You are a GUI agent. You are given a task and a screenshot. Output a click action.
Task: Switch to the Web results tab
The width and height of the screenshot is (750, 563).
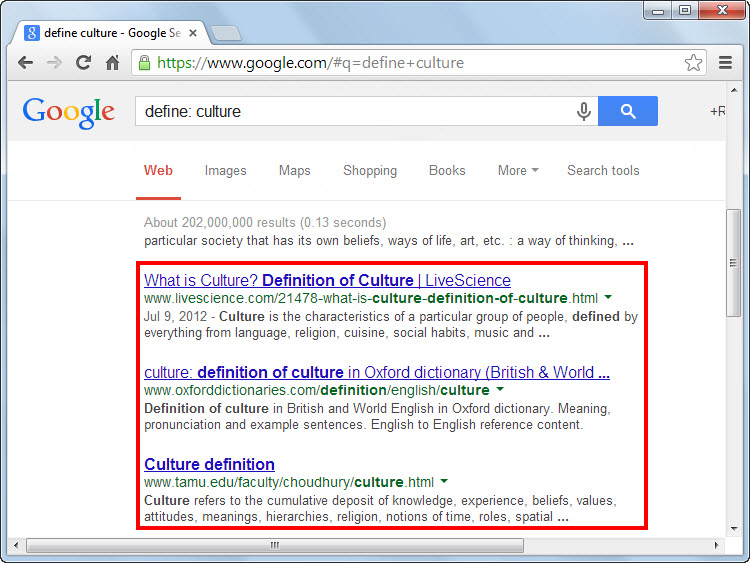pyautogui.click(x=158, y=171)
